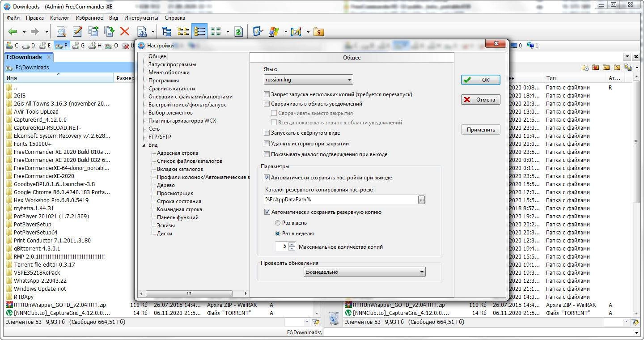Click the green refresh icon

point(238,32)
